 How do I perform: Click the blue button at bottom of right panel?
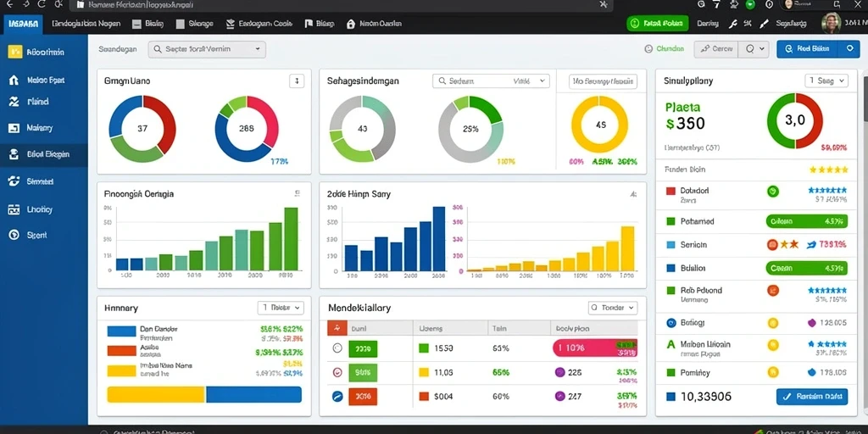[x=811, y=397]
